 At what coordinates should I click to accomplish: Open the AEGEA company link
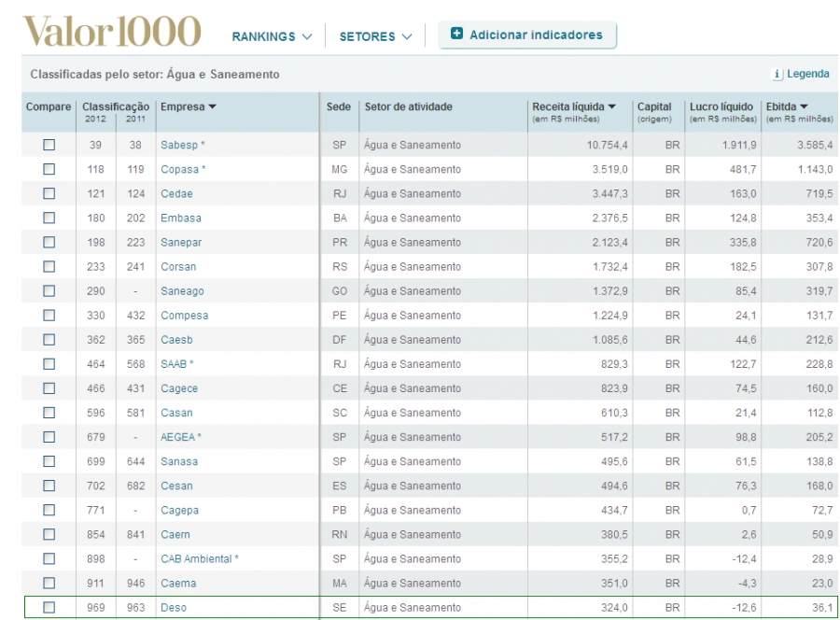click(181, 437)
